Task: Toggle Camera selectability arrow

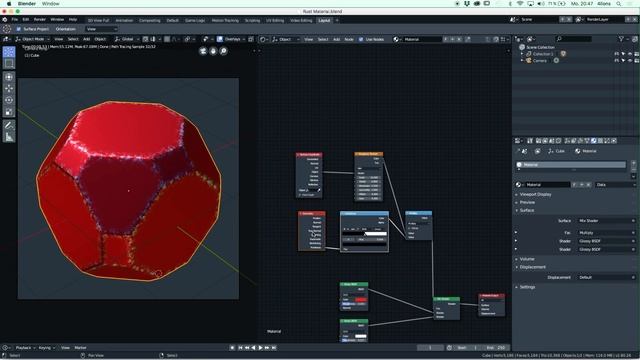Action: 623,60
